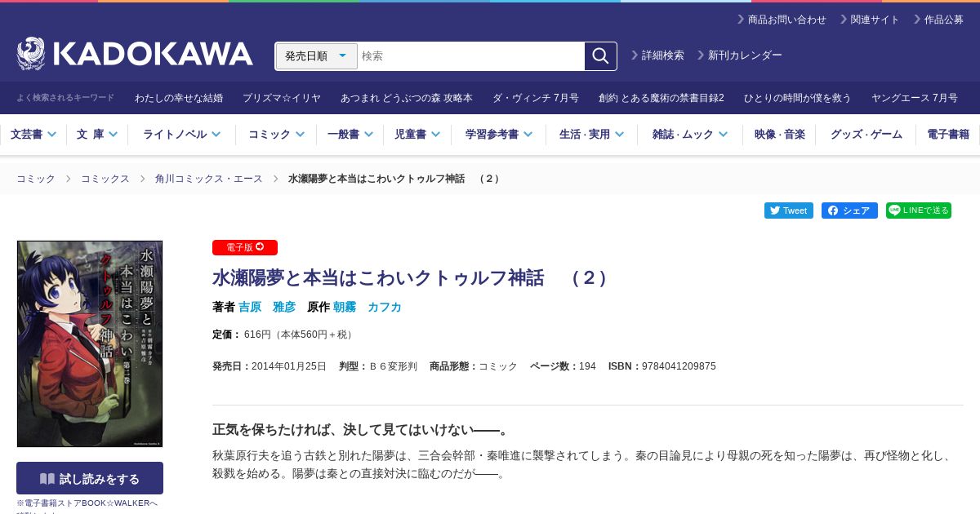Open the 映像・音楽 section
Screen dimensions: 980x514
(x=780, y=135)
